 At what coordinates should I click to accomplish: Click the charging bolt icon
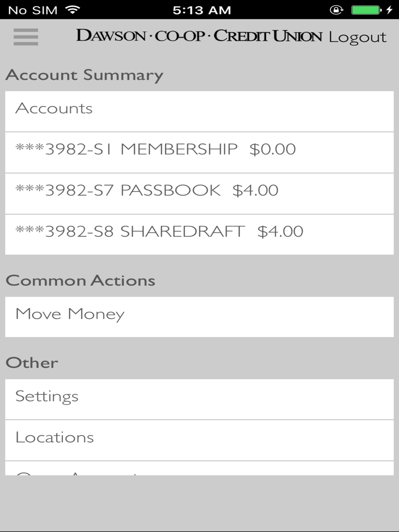(x=389, y=10)
